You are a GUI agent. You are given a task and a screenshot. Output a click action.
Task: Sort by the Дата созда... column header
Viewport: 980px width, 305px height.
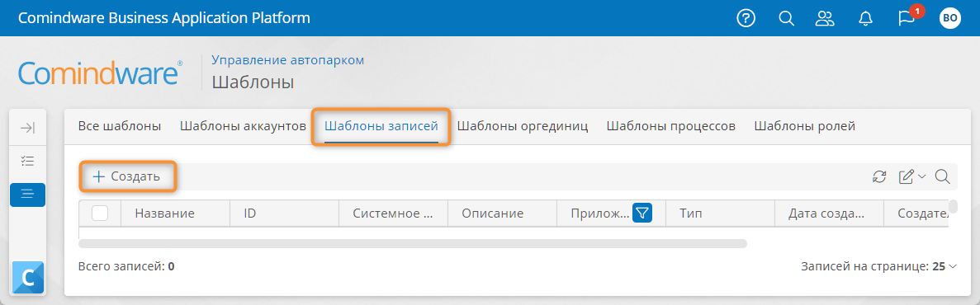coord(829,213)
